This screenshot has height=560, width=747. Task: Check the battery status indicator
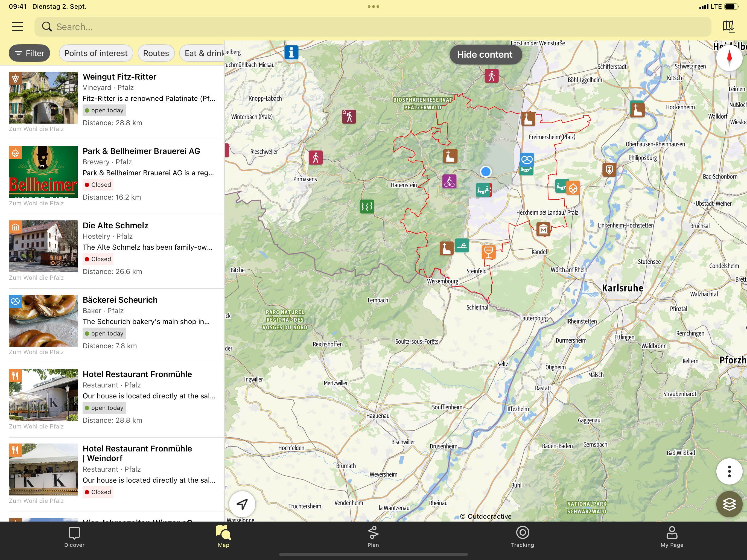[731, 6]
